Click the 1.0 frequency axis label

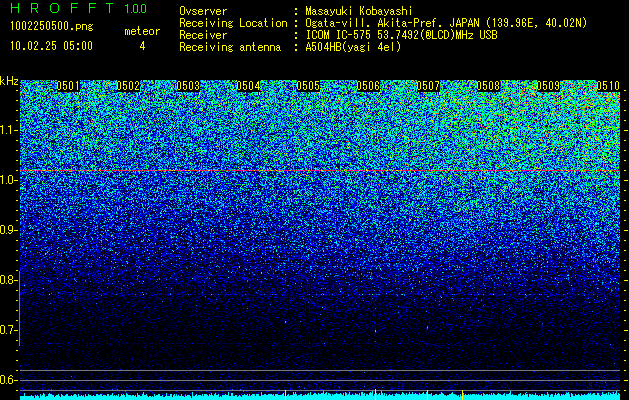pyautogui.click(x=8, y=180)
